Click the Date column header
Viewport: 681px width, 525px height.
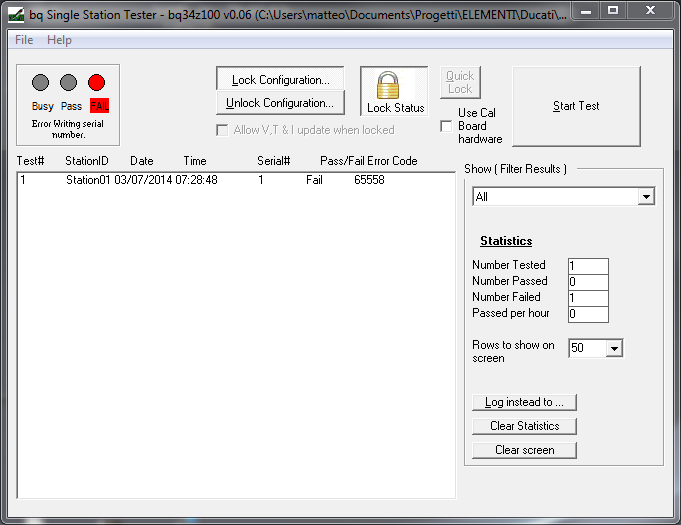tap(142, 161)
